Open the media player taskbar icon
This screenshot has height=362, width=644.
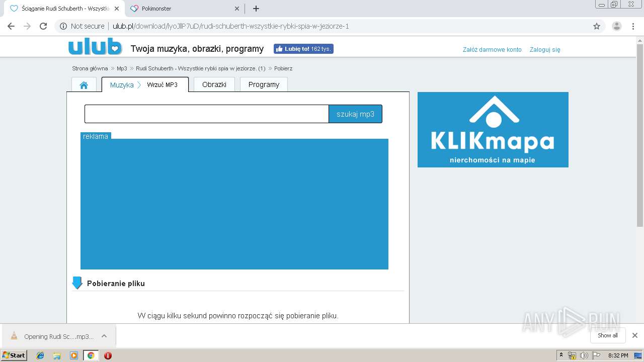(x=74, y=355)
